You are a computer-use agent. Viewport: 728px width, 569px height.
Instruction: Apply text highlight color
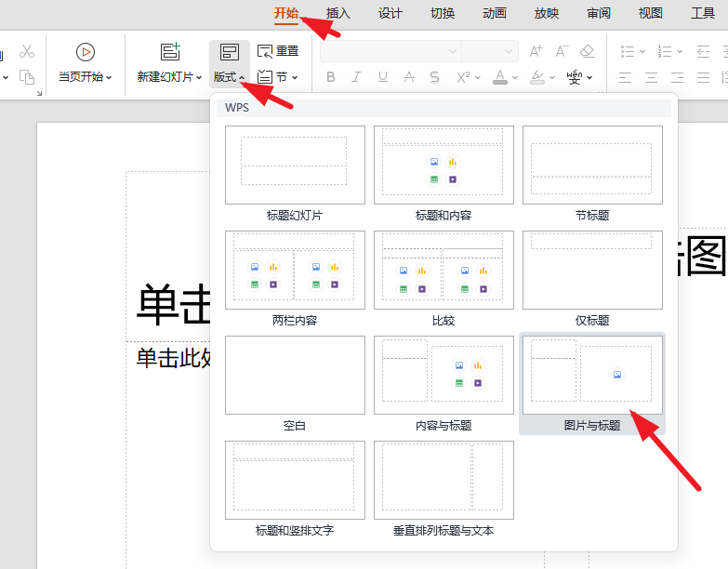(537, 77)
